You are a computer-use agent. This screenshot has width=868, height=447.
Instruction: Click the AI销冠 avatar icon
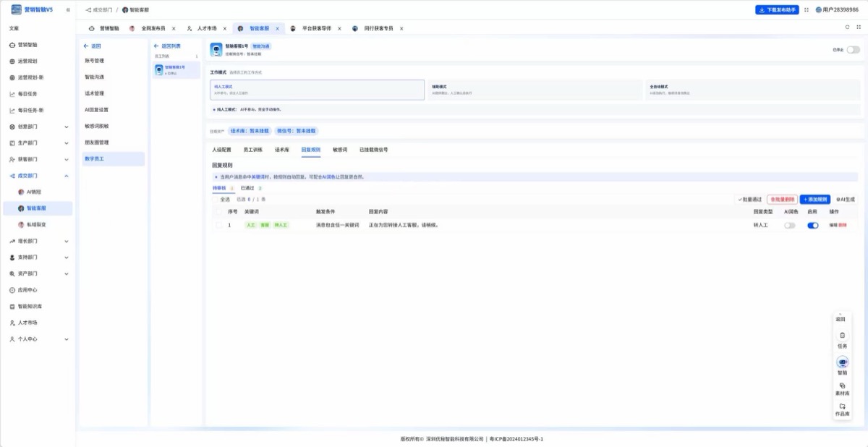[21, 192]
